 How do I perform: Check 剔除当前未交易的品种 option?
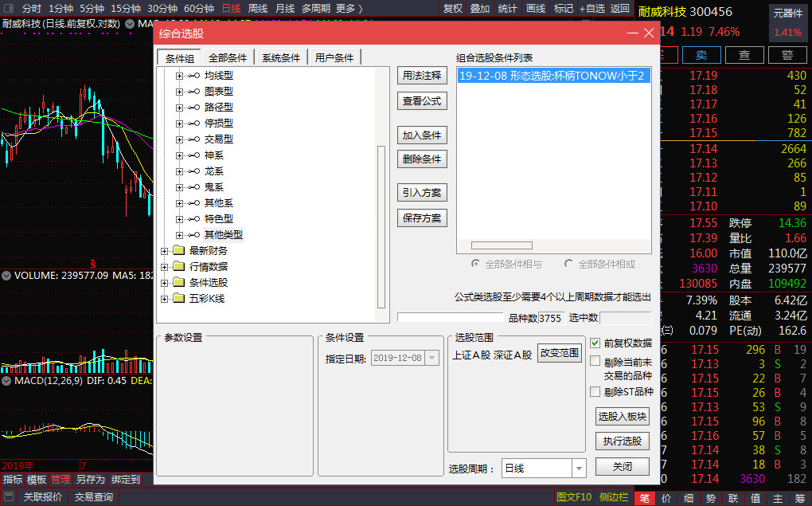[595, 361]
